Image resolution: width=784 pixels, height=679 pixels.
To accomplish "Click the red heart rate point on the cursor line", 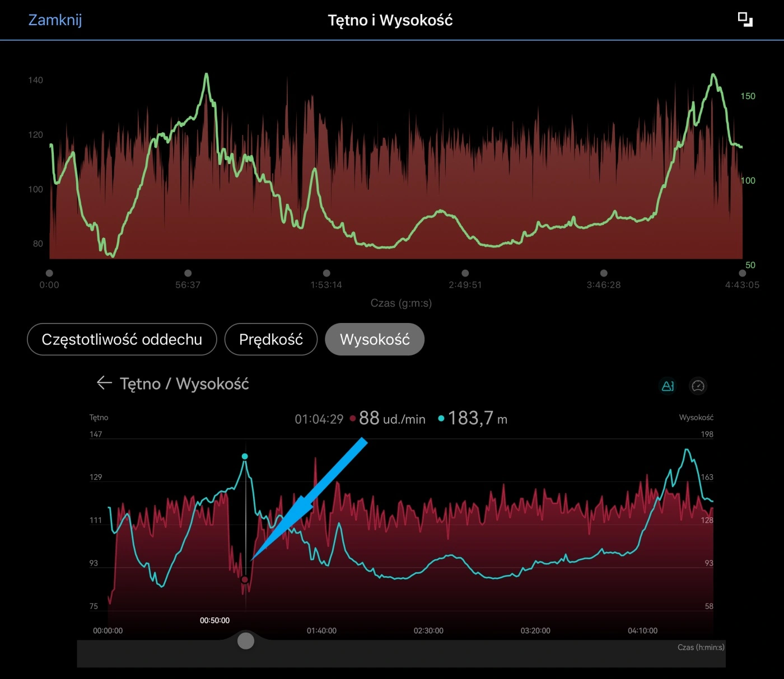I will tap(245, 579).
